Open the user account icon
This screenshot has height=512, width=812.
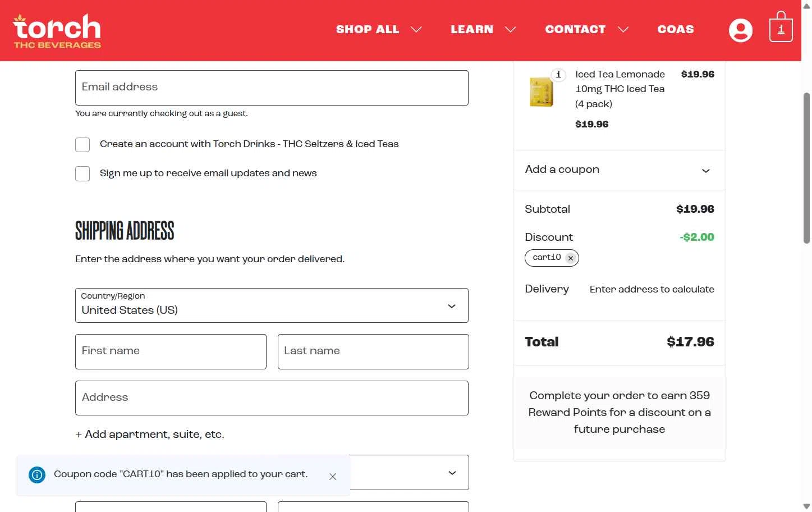(x=740, y=30)
